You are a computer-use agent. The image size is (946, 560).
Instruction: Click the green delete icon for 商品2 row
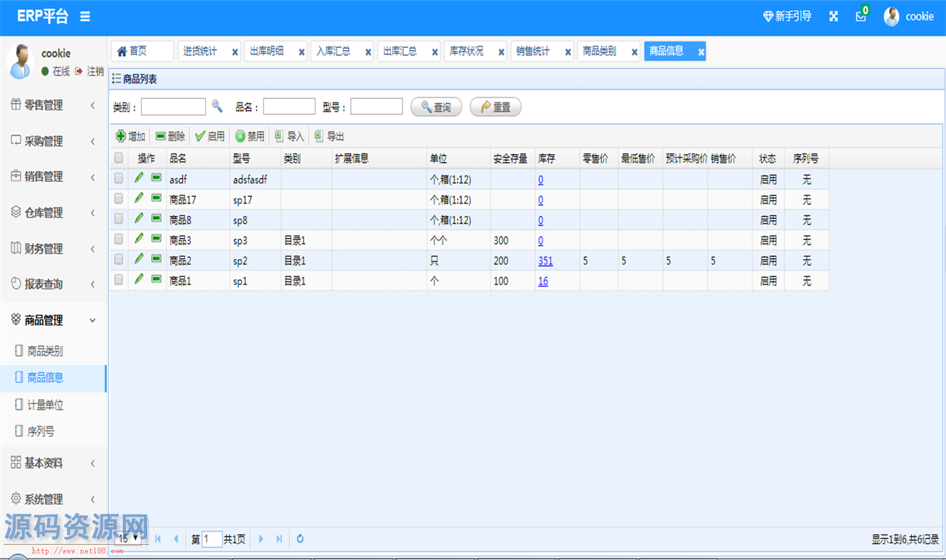click(x=156, y=259)
